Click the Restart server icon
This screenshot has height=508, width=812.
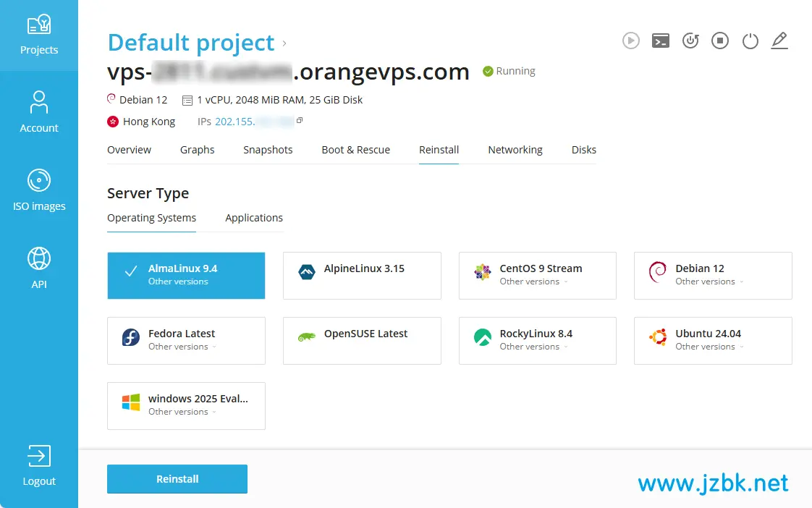690,41
